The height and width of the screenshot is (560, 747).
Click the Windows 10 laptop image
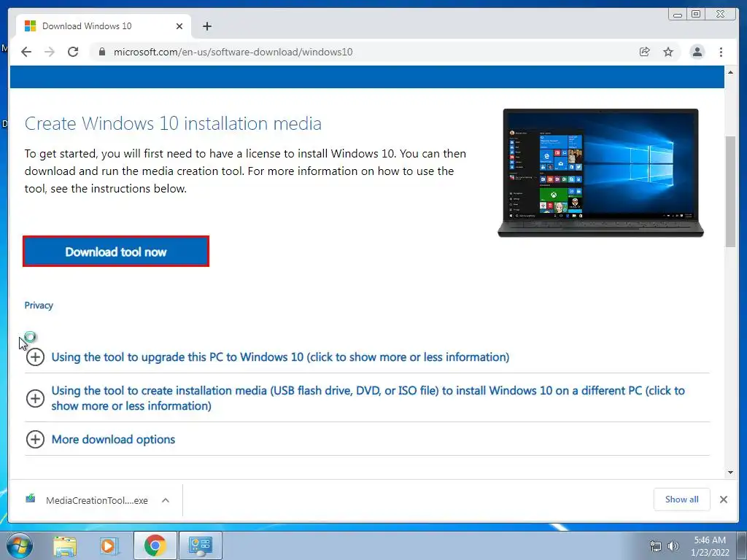tap(601, 173)
